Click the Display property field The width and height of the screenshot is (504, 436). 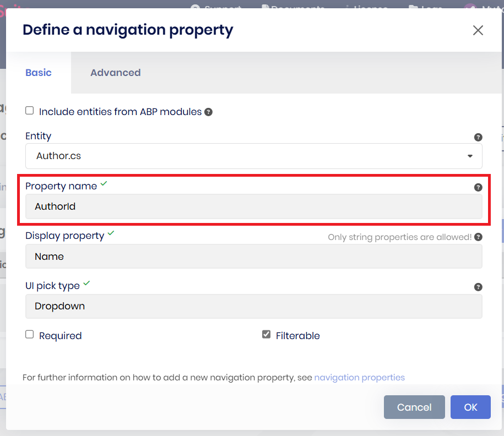click(x=253, y=257)
